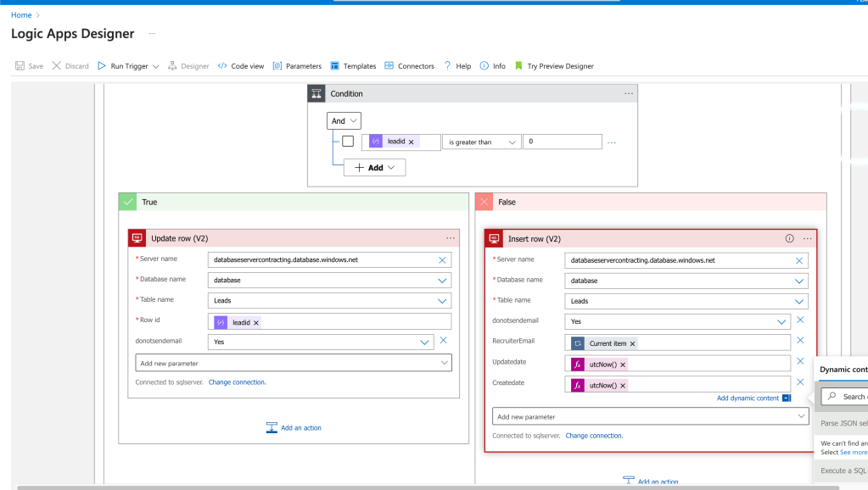The image size is (868, 490).
Task: Open Update row 'Add new parameter' dropdown
Action: tap(294, 364)
